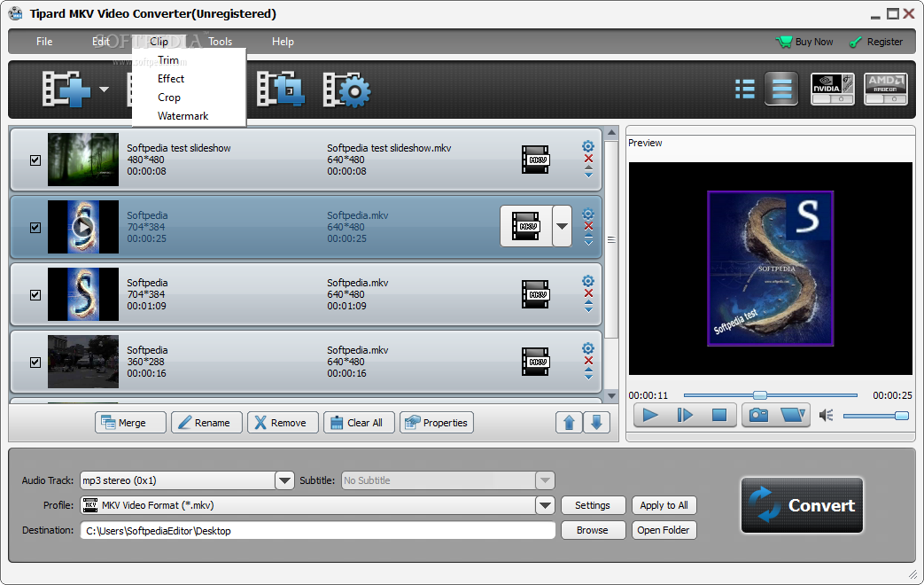Open the Subtitle dropdown arrow
Image resolution: width=924 pixels, height=585 pixels.
545,480
